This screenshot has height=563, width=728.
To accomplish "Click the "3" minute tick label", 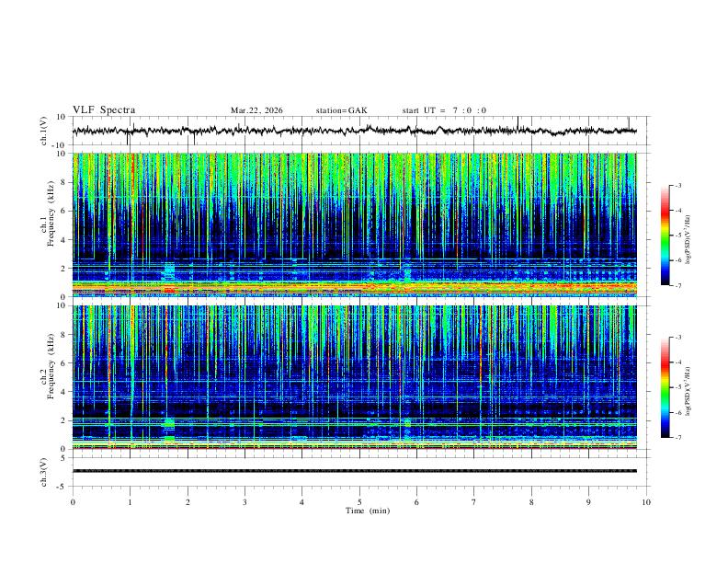I will tap(245, 502).
